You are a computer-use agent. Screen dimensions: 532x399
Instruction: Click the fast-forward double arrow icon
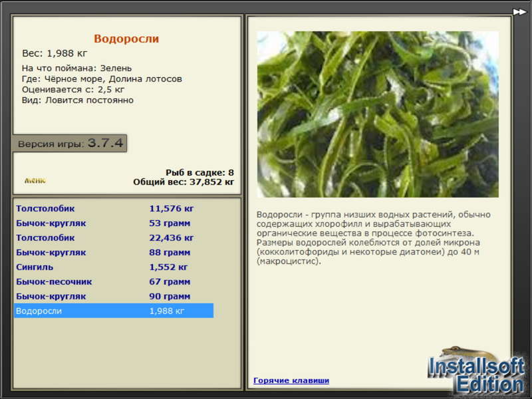tap(519, 12)
